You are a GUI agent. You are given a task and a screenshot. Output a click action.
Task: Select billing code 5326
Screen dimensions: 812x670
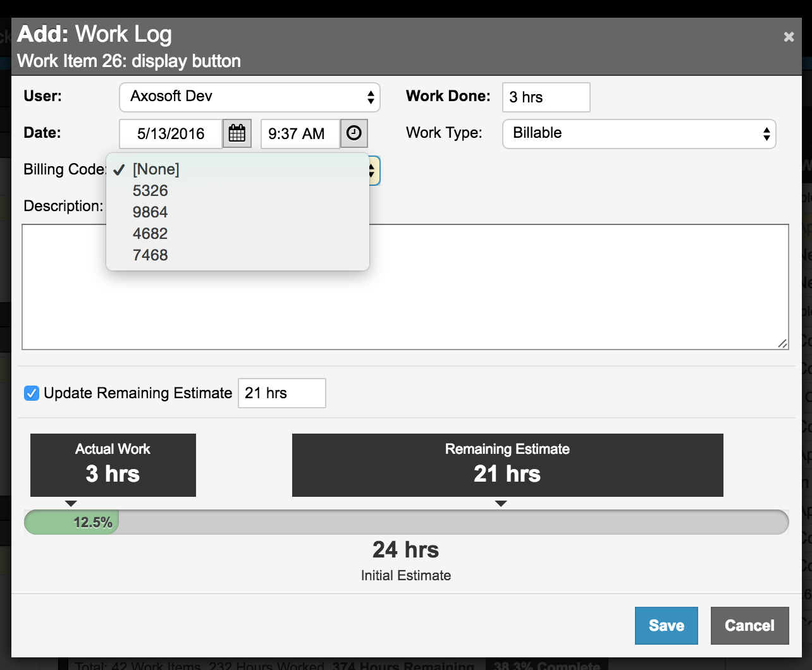[151, 191]
